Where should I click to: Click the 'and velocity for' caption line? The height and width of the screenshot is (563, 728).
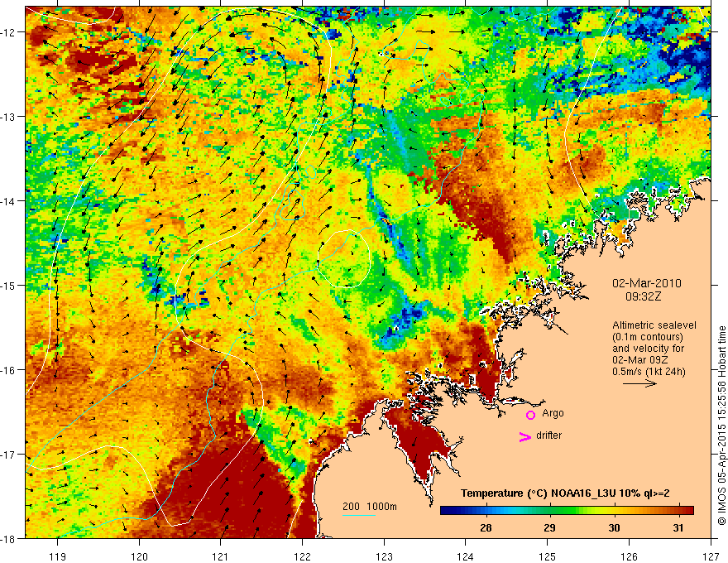pyautogui.click(x=648, y=349)
